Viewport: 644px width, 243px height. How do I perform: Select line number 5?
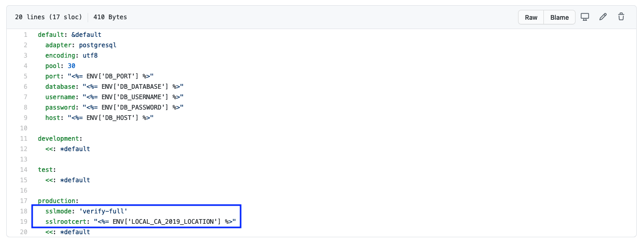25,76
